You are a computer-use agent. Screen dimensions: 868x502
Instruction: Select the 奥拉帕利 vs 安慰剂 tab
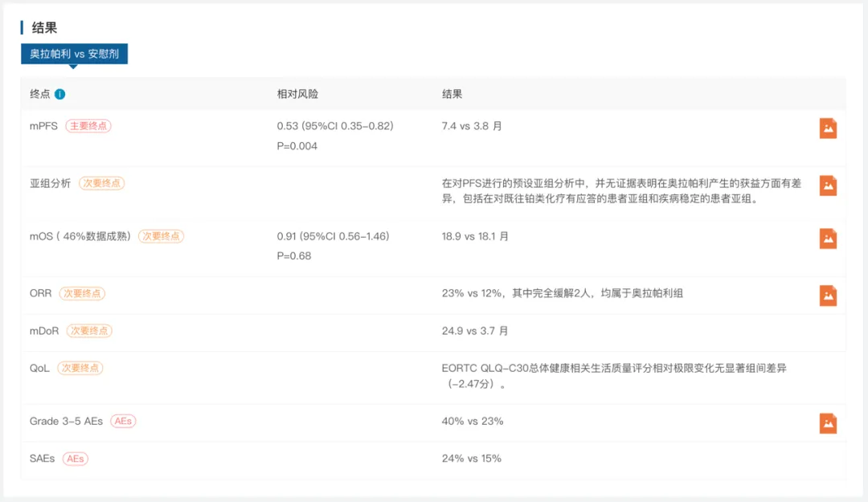[74, 54]
